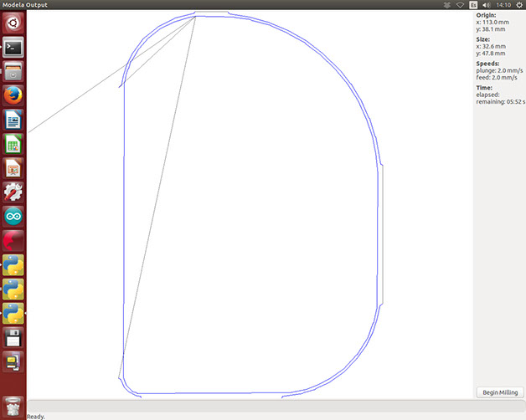Screen dimensions: 526x420
Task: Click the milling progress bar
Action: (x=276, y=406)
